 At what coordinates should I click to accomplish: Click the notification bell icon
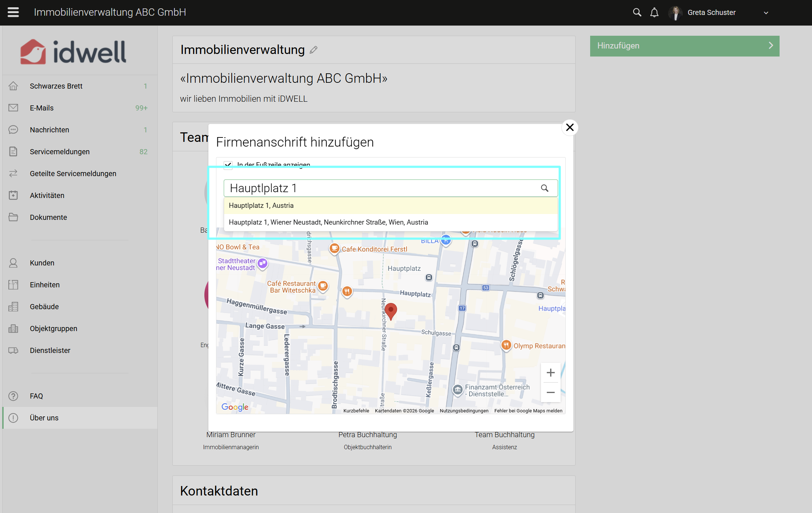[654, 12]
